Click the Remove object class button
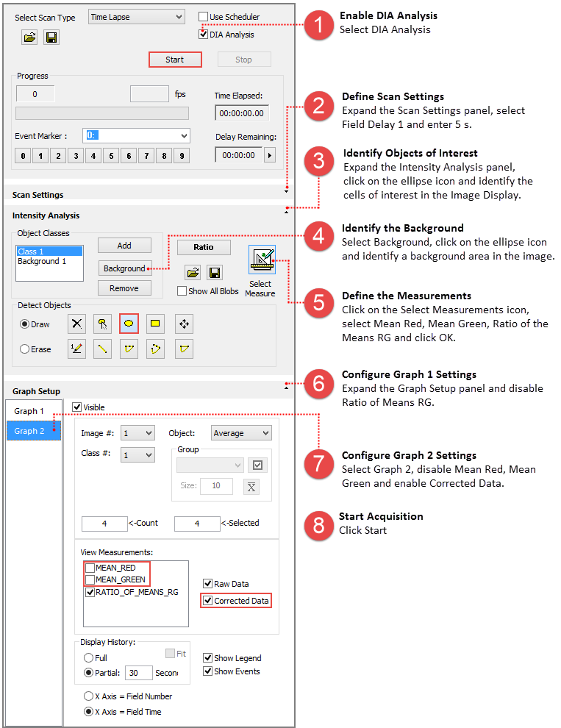561x728 pixels. pyautogui.click(x=124, y=288)
